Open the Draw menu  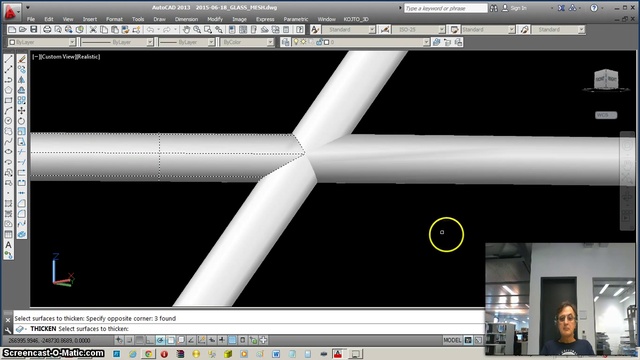[159, 19]
